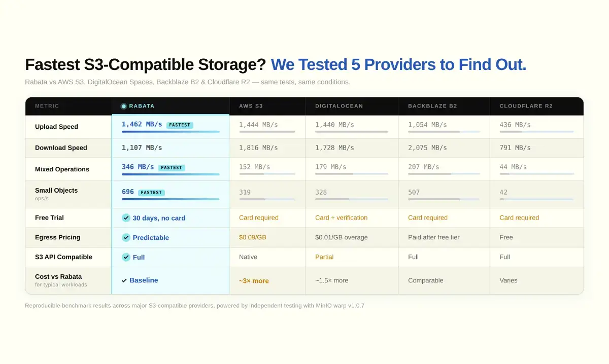Click the Backblaze B2 Small Objects bar
This screenshot has height=364, width=609.
click(x=444, y=199)
